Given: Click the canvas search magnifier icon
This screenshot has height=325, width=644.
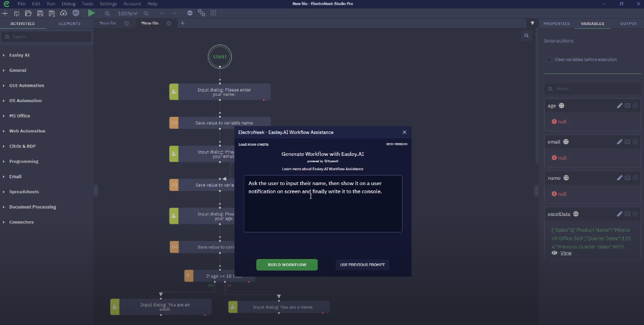Looking at the screenshot, I should 526,36.
